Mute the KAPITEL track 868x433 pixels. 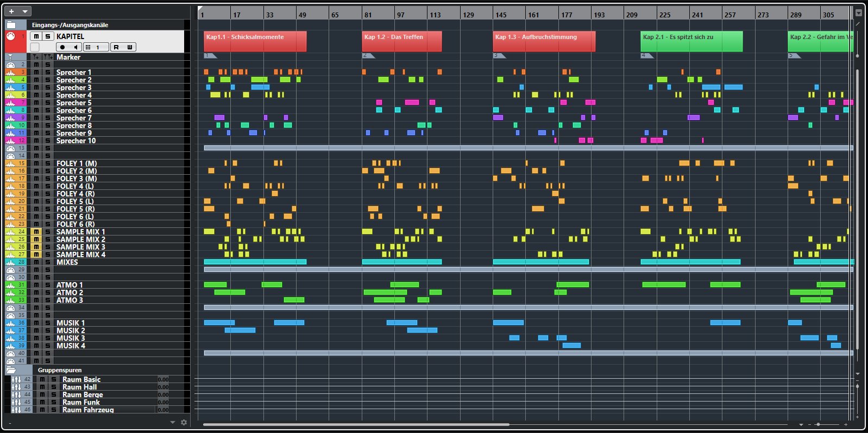tap(36, 36)
